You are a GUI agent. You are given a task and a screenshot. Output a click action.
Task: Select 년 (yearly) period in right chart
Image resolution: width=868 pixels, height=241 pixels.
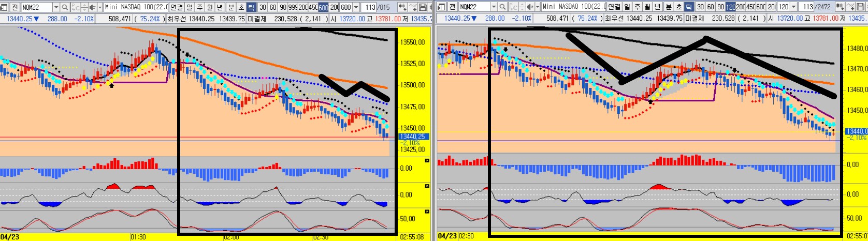(x=658, y=7)
